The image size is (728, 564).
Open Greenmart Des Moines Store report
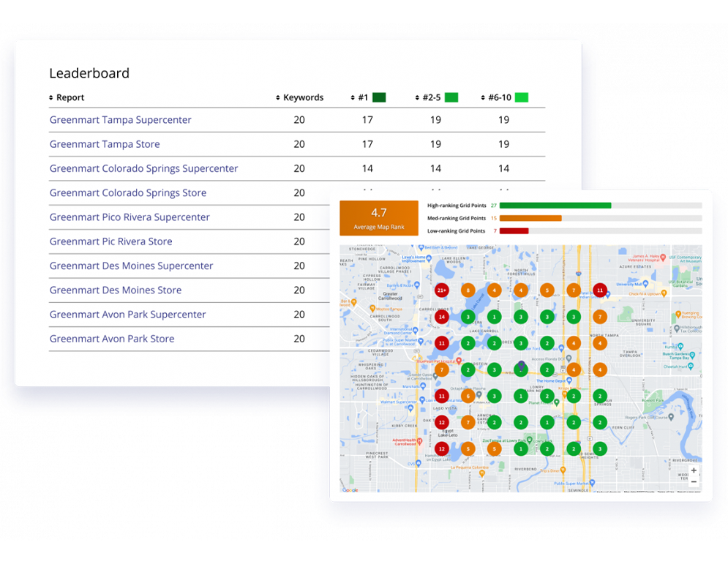[x=116, y=290]
